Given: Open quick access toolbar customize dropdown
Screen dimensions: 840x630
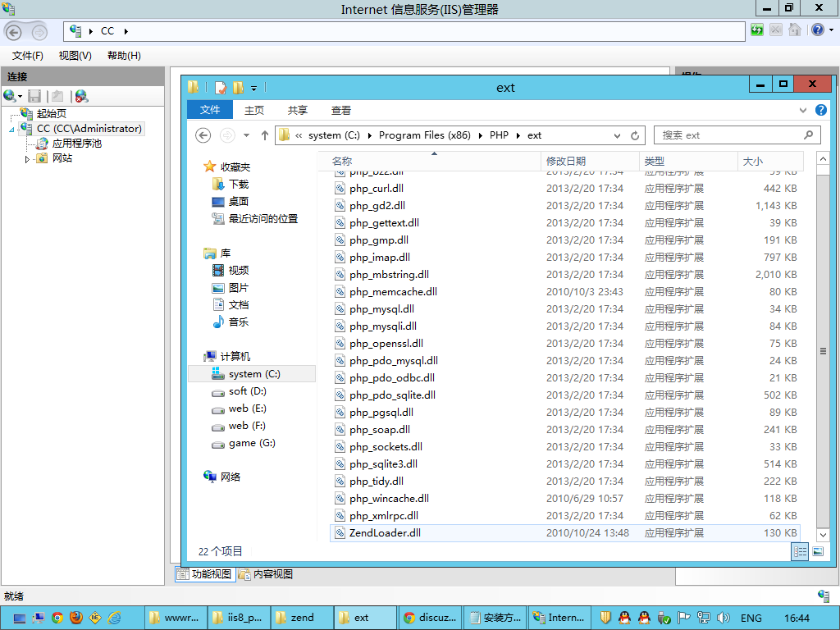Looking at the screenshot, I should (x=254, y=89).
